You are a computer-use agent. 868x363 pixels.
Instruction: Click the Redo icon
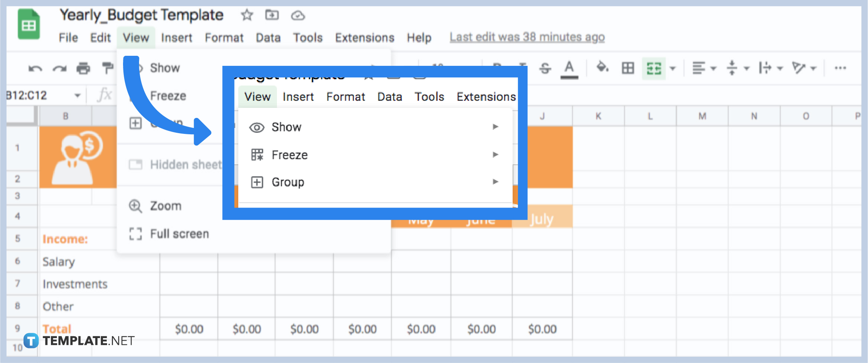(60, 68)
